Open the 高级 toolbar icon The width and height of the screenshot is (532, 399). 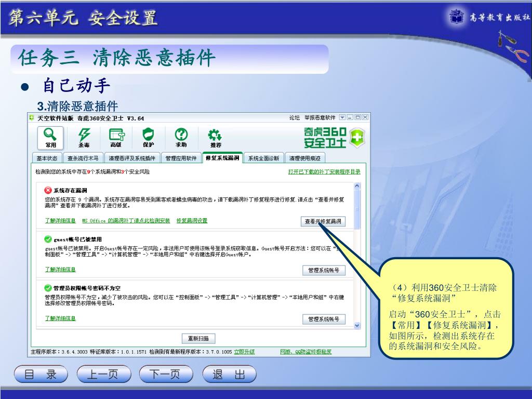point(116,138)
